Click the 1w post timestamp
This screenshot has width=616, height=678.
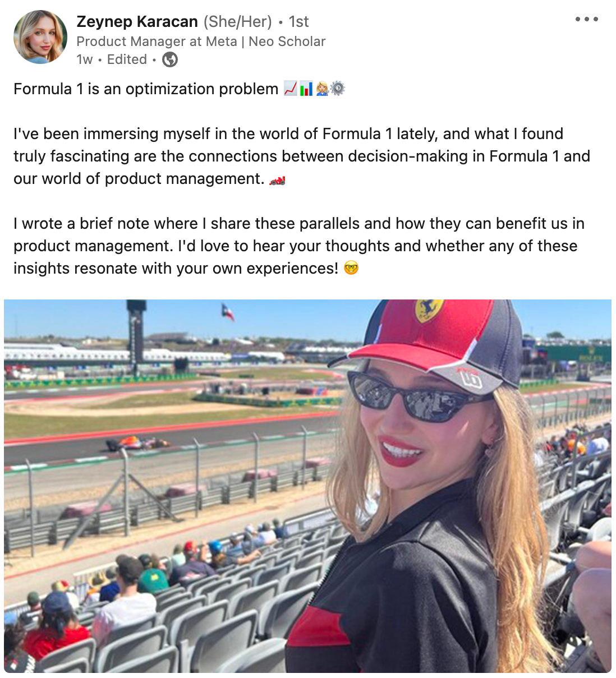84,59
